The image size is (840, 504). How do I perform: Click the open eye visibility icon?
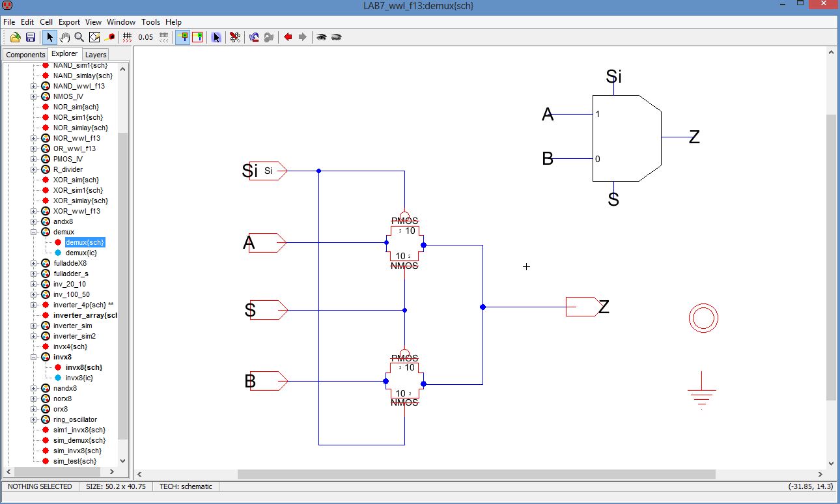321,37
